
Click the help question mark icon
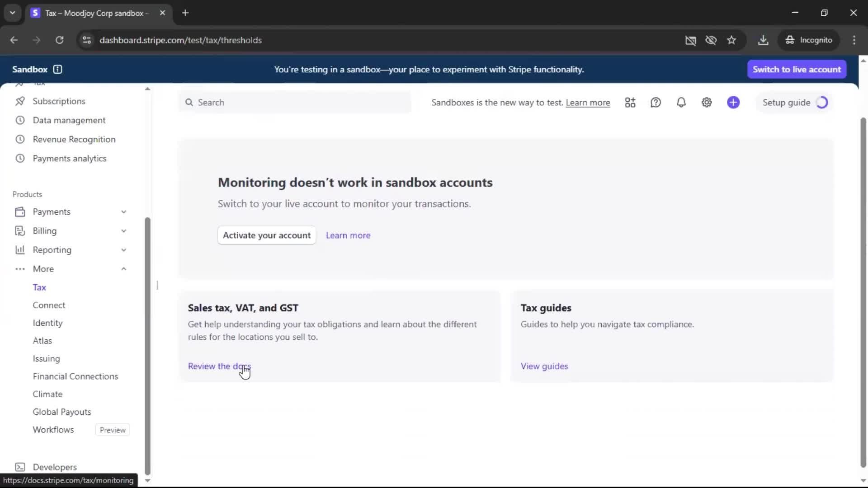(656, 103)
